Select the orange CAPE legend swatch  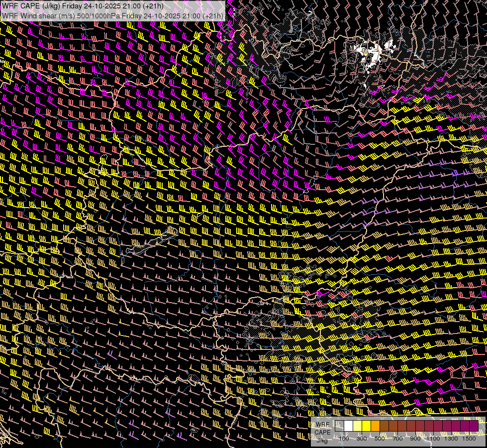[375, 426]
